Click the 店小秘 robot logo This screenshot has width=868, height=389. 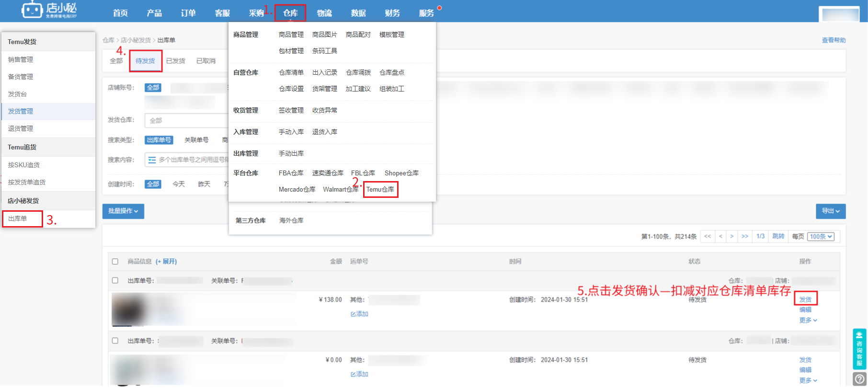click(32, 10)
